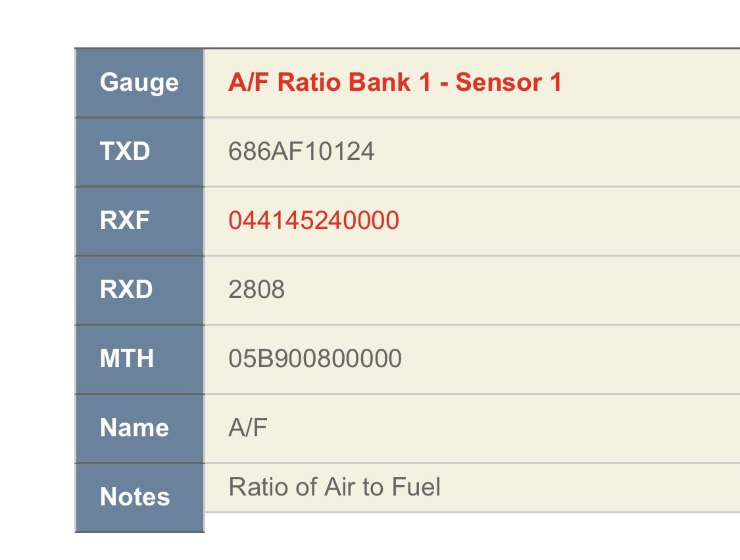
Task: Click the word Bank in the gauge title
Action: coord(380,82)
